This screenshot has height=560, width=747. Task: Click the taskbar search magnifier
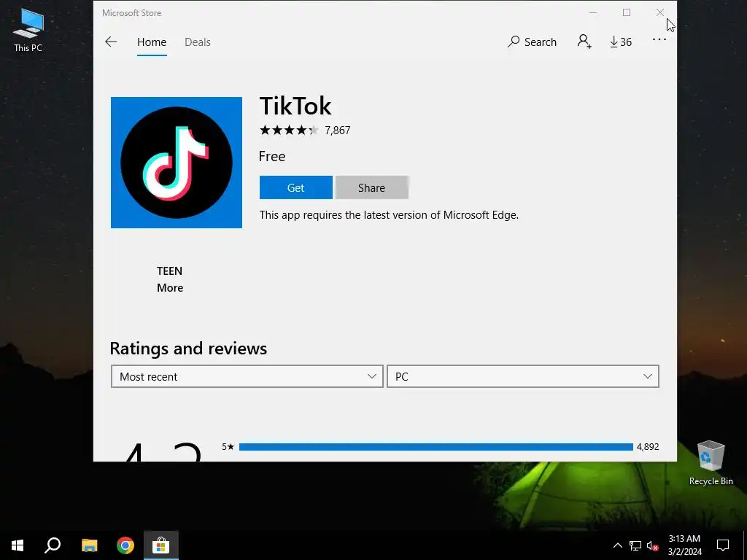pyautogui.click(x=53, y=545)
